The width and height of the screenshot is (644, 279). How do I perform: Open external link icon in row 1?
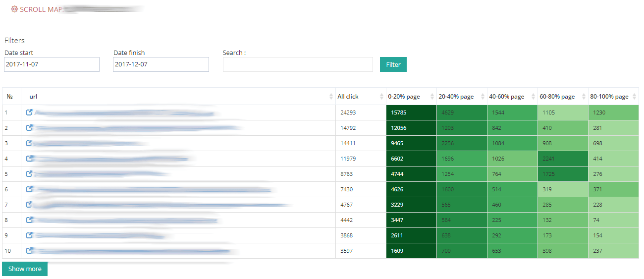(29, 112)
